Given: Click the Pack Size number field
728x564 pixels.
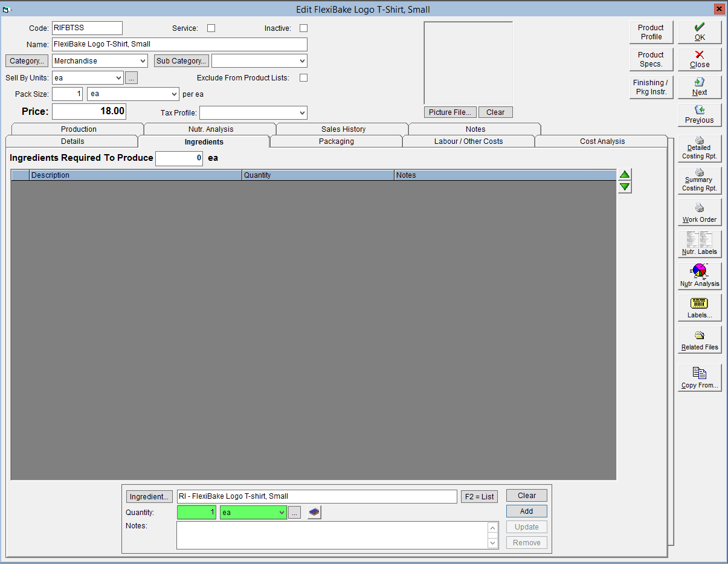Looking at the screenshot, I should (x=67, y=94).
